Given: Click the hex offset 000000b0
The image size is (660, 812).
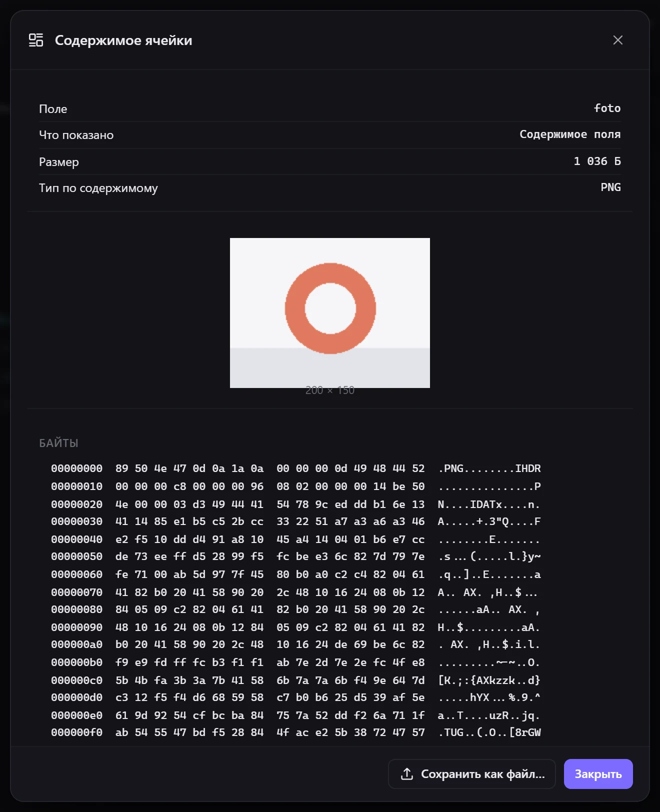Looking at the screenshot, I should (76, 662).
